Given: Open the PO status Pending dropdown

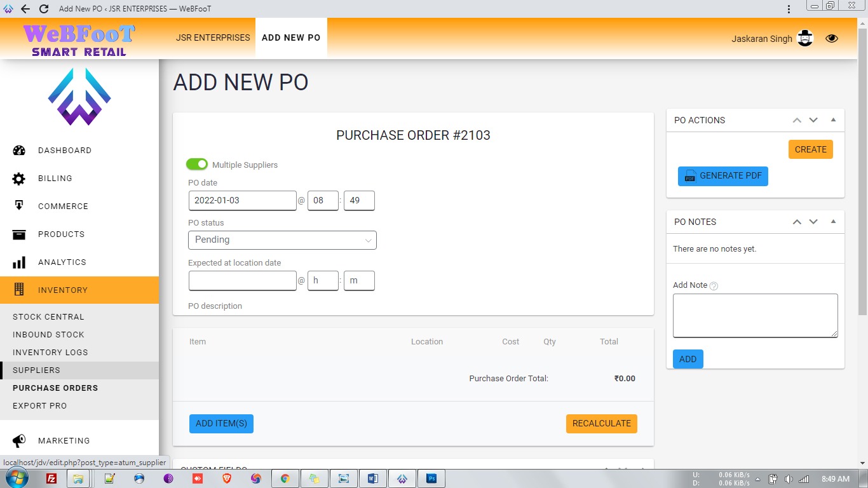Looking at the screenshot, I should (282, 240).
